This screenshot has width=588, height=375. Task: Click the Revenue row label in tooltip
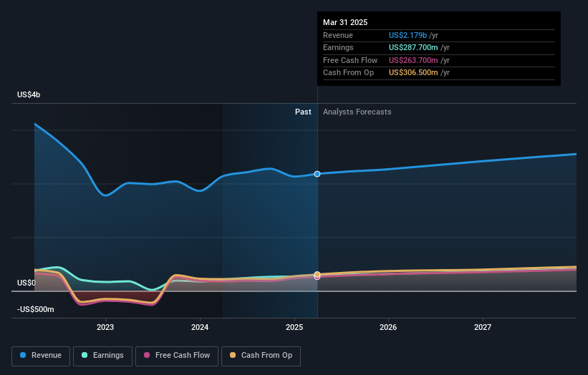(x=338, y=35)
